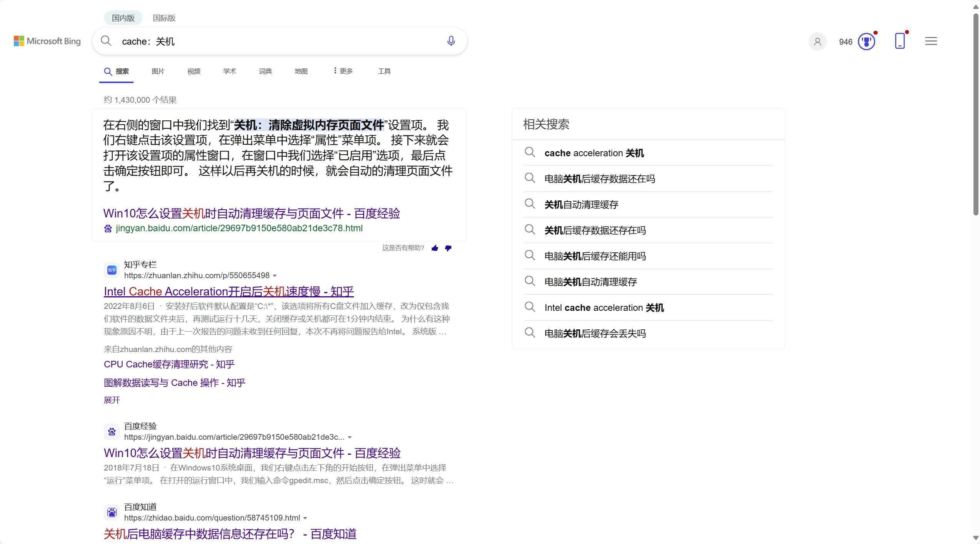Switch to the 地图 tab
980x544 pixels.
pos(301,71)
